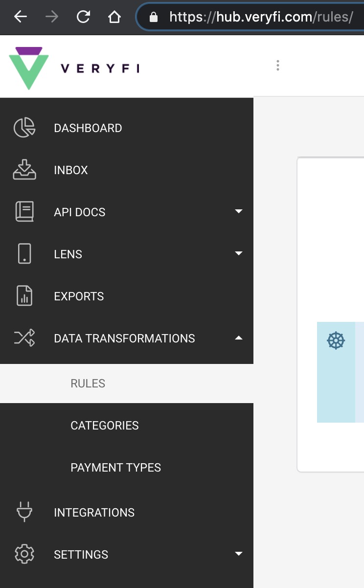364x588 pixels.
Task: Select the API Docs book icon
Action: pos(24,211)
